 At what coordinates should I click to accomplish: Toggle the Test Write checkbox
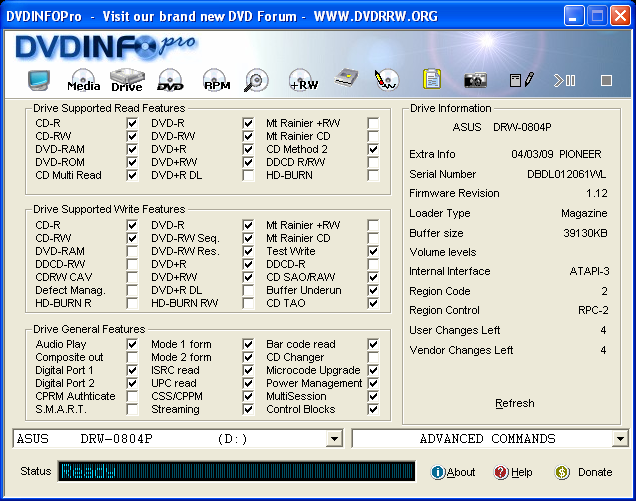[x=373, y=251]
